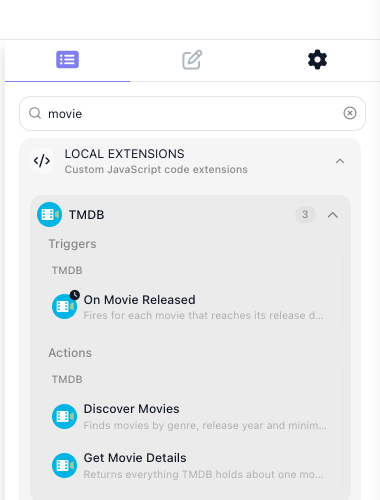380x500 pixels.
Task: Click the Discover Movies film icon
Action: click(64, 416)
